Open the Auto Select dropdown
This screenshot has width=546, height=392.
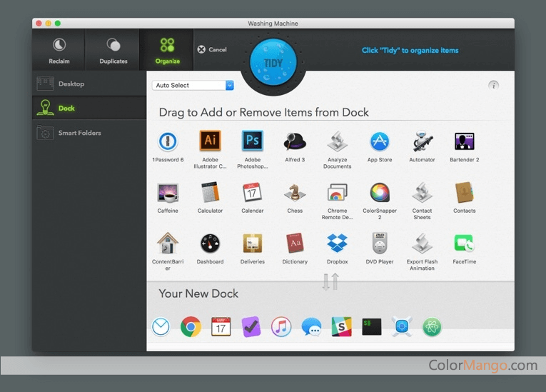[193, 85]
